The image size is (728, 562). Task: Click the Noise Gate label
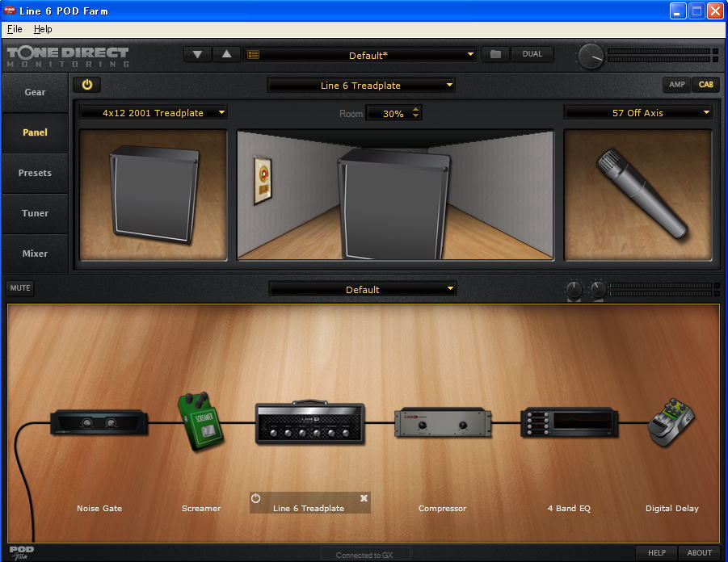pos(99,508)
